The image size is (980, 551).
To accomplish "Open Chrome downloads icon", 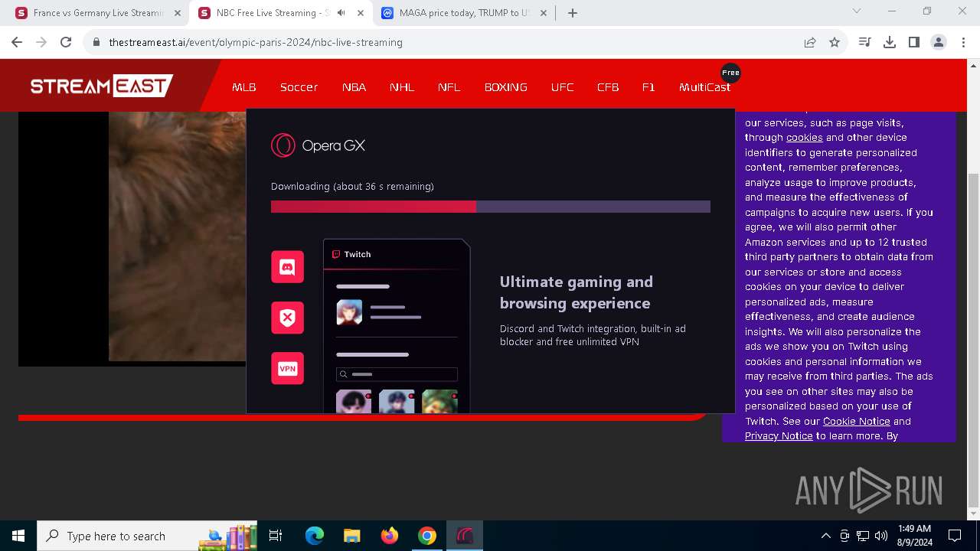I will [890, 42].
